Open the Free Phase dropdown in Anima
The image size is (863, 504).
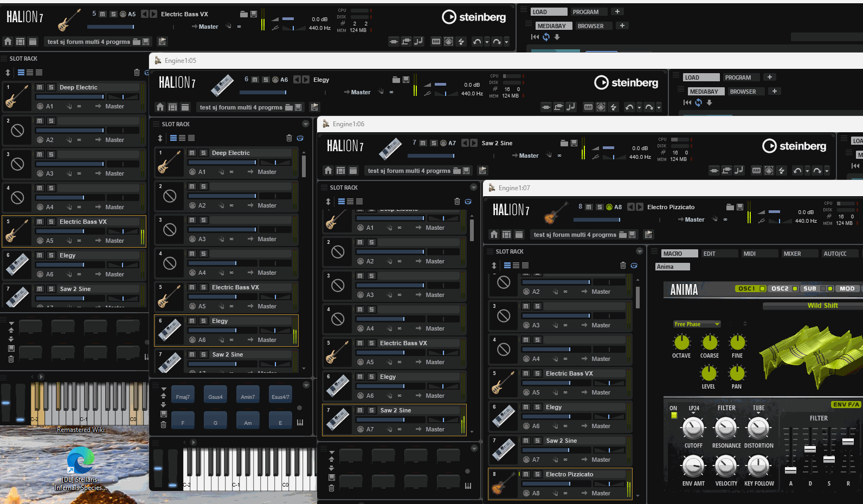[697, 324]
